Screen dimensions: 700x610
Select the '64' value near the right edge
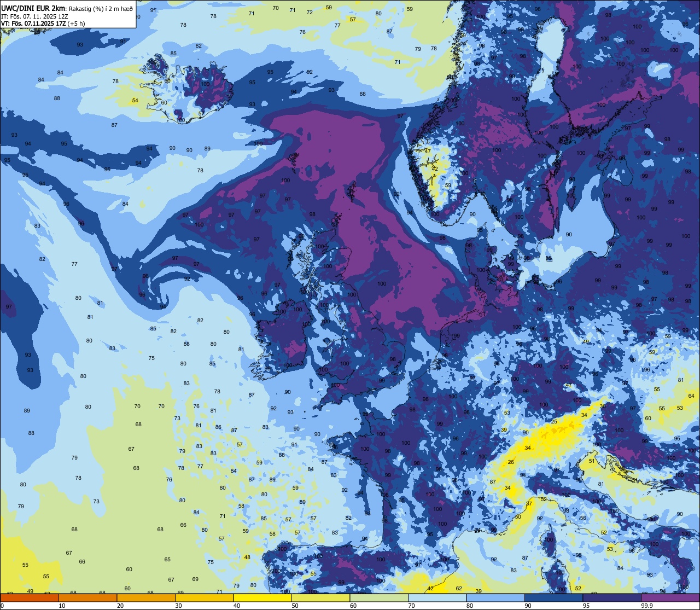(x=691, y=396)
